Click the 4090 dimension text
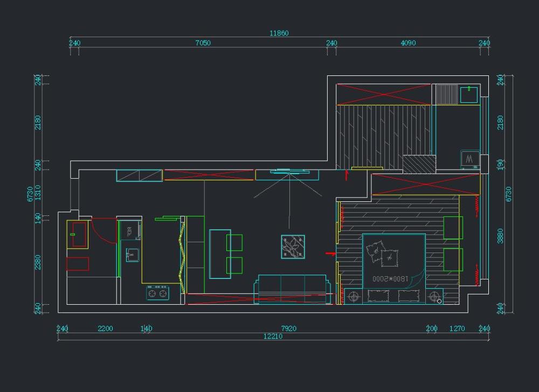539x392 pixels. [408, 43]
